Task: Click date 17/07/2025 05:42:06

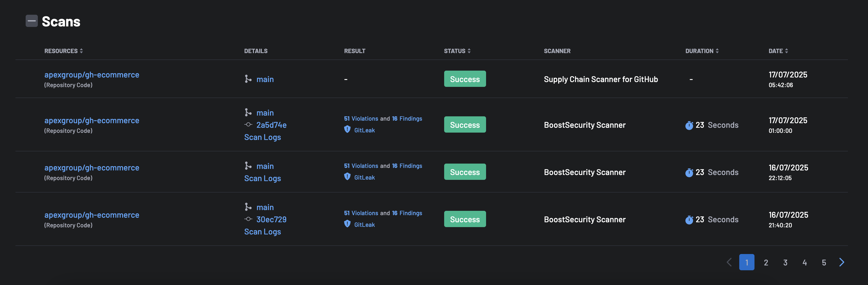Action: 787,79
